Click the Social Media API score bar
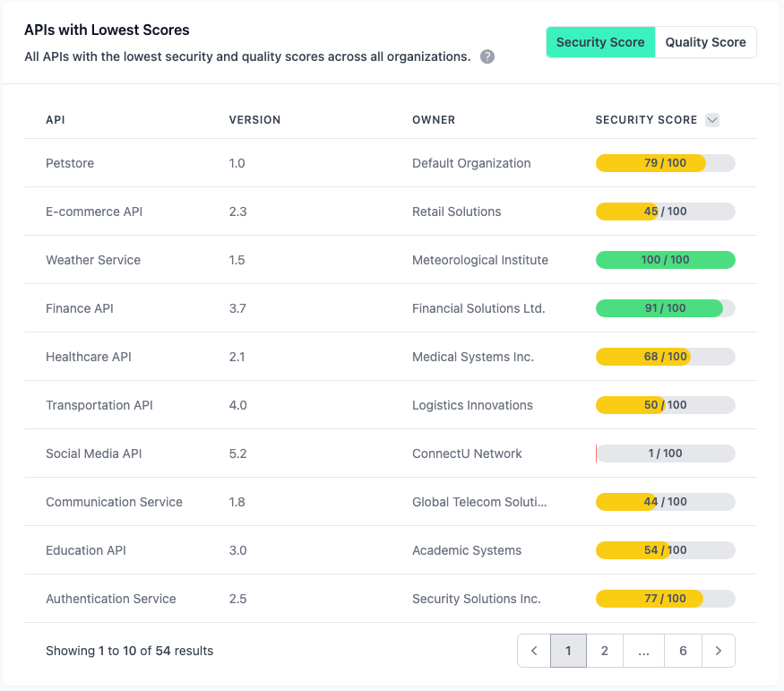This screenshot has width=784, height=691. tap(665, 453)
